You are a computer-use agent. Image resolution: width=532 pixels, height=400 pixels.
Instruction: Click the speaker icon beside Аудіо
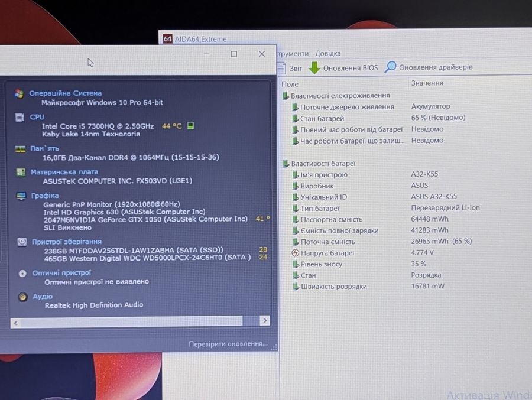coord(22,297)
